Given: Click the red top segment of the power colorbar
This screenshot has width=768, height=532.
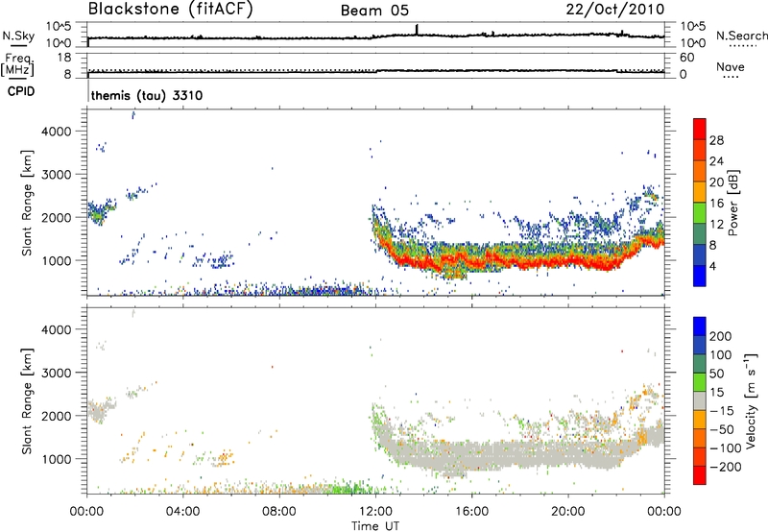Looking at the screenshot, I should tap(700, 130).
